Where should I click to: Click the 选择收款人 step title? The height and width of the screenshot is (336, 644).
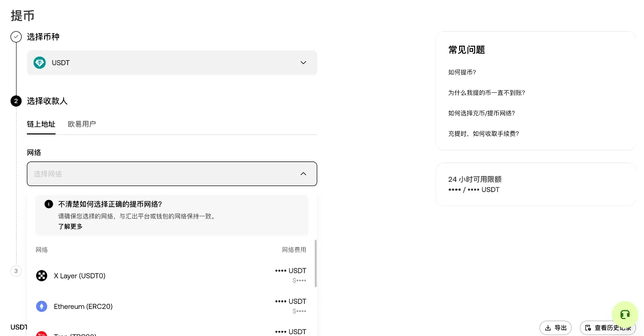47,101
